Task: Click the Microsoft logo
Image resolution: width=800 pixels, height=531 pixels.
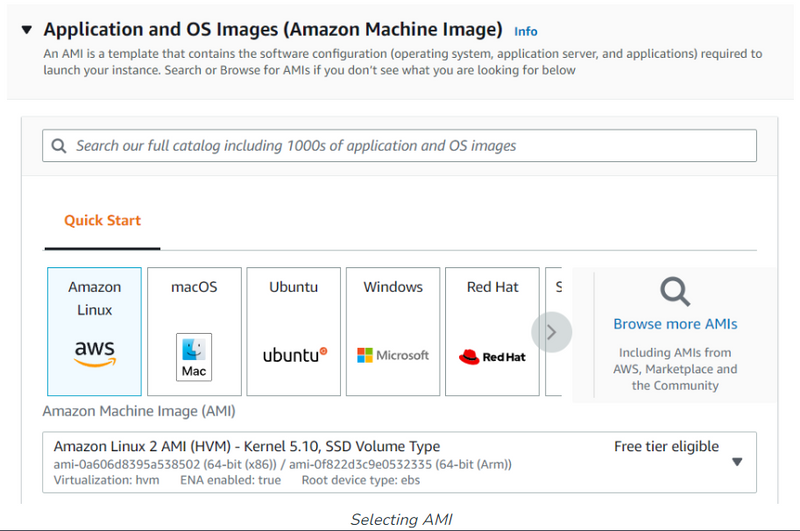Action: [x=393, y=355]
